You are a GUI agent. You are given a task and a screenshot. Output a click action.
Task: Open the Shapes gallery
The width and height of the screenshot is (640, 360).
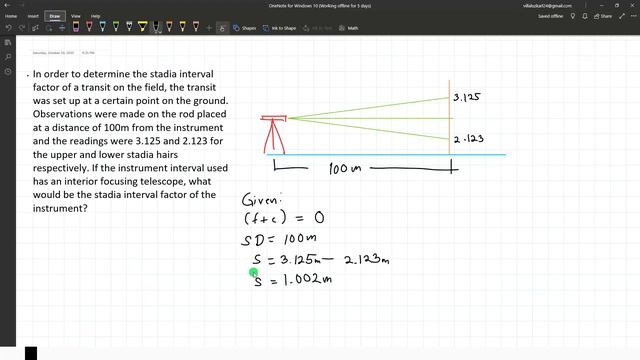[x=244, y=28]
